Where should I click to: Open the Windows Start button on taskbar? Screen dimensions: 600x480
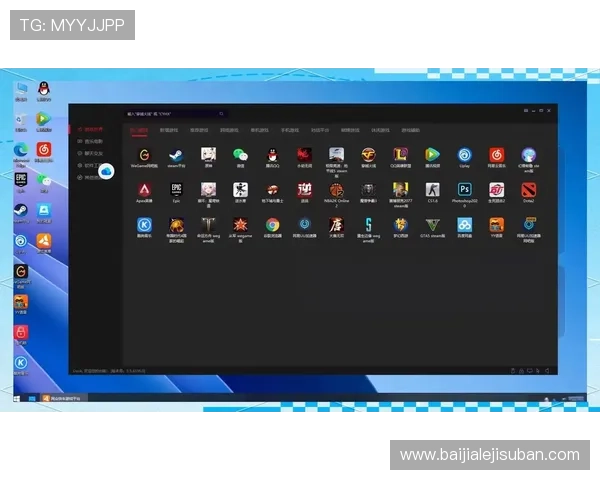[17, 398]
